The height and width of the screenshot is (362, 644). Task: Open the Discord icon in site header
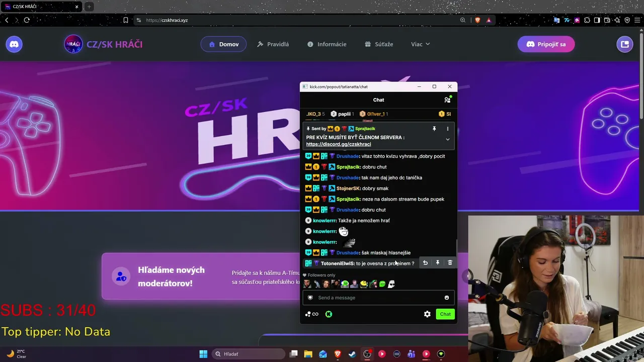click(x=14, y=44)
